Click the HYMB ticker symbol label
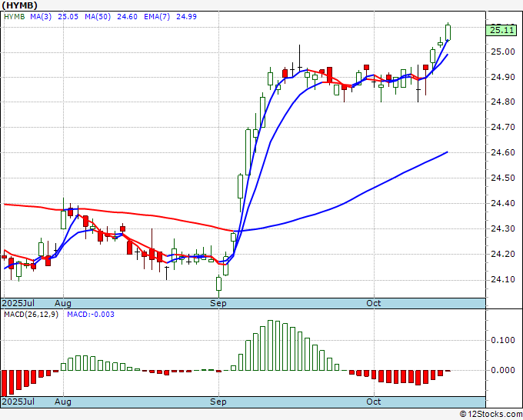This screenshot has height=420, width=523. 18,5
